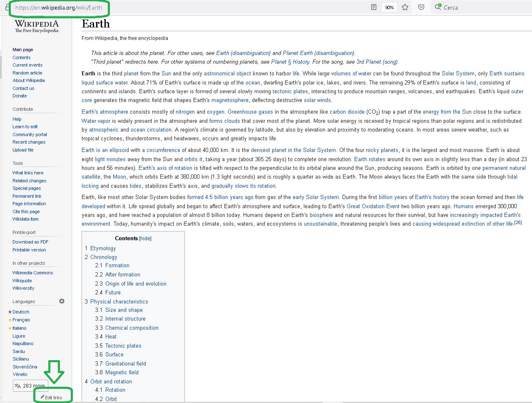
Task: Open a Random article
Action: click(27, 73)
